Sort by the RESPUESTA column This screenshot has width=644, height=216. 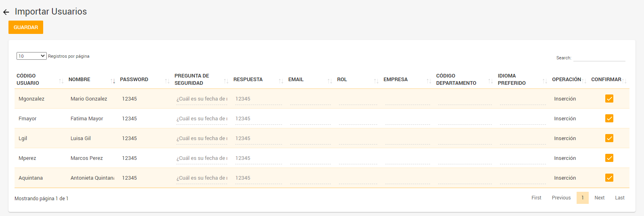pyautogui.click(x=259, y=80)
